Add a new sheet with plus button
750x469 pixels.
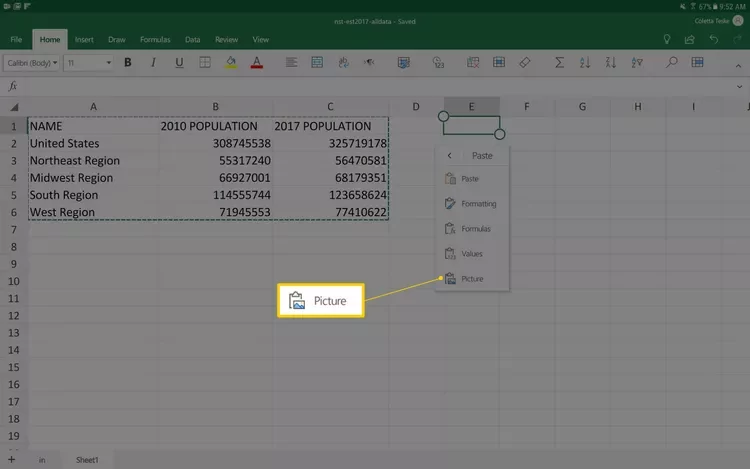pos(11,459)
